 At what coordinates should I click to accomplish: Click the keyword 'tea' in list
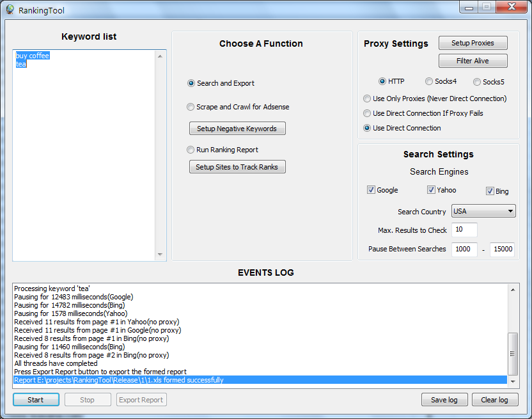point(21,64)
